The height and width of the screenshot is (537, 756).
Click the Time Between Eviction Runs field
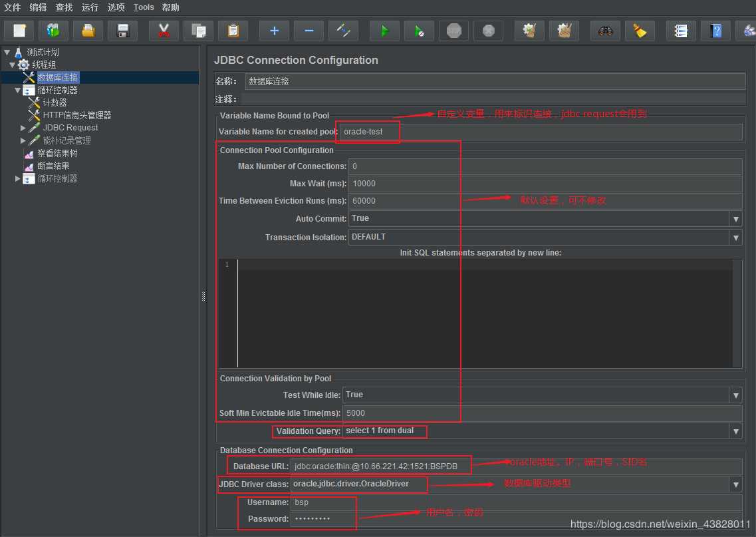coord(545,201)
